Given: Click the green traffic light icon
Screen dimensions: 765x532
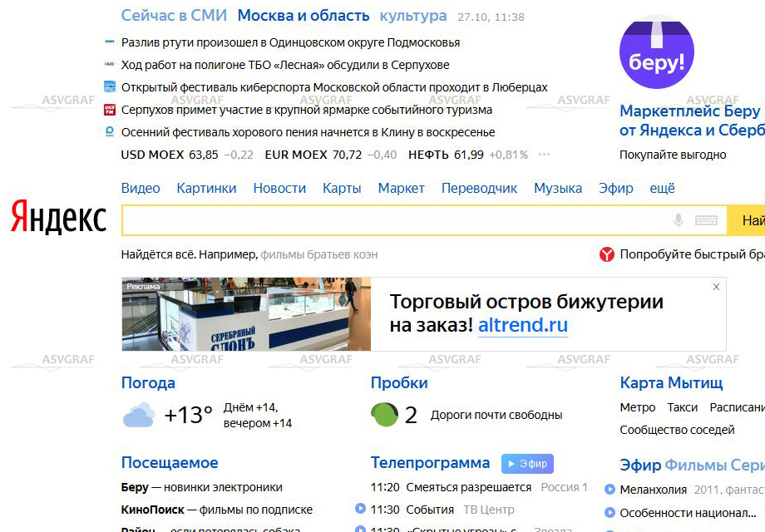Looking at the screenshot, I should pos(384,415).
